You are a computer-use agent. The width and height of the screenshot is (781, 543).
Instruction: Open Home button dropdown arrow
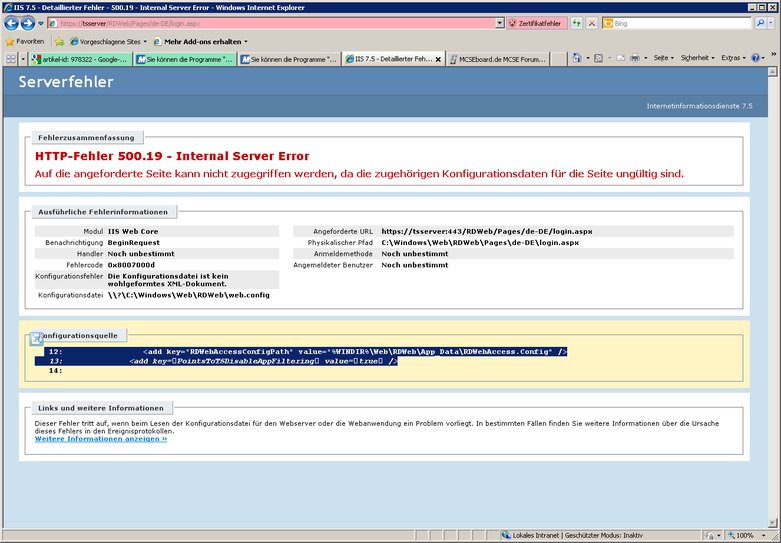tap(588, 58)
